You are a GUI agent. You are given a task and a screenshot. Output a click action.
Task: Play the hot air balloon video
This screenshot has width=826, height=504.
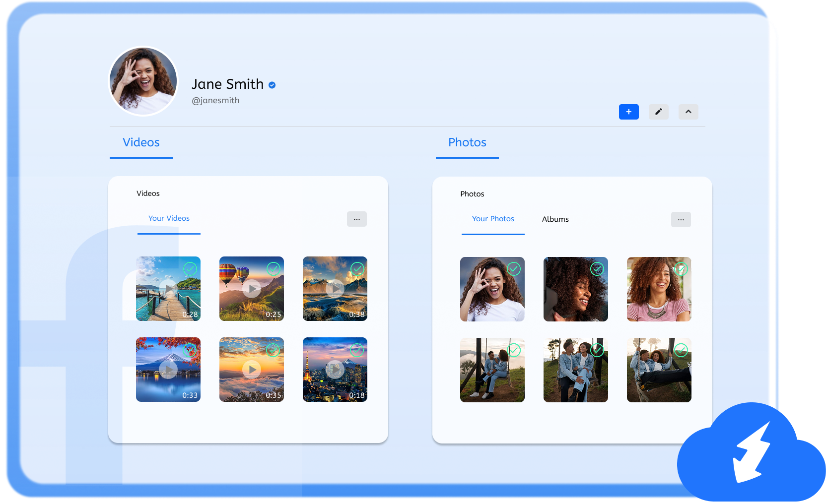tap(252, 289)
